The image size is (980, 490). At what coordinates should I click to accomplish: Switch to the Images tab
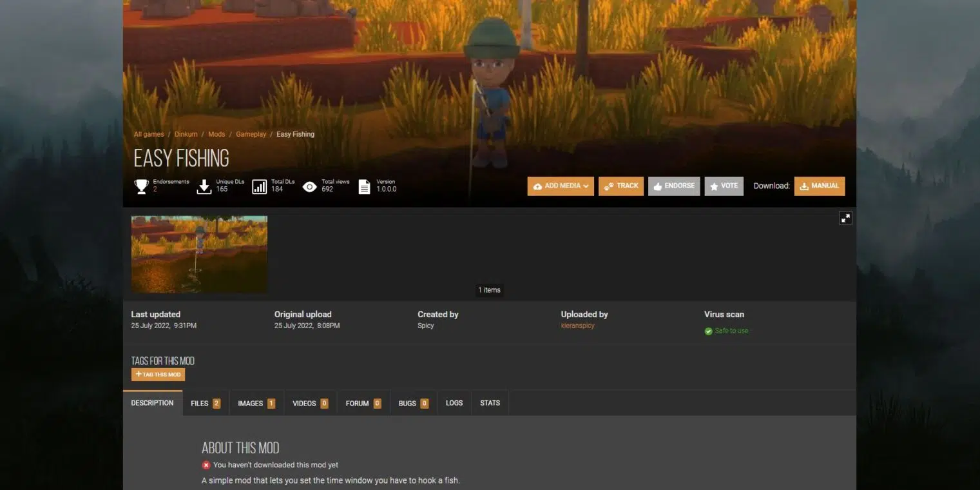(256, 403)
